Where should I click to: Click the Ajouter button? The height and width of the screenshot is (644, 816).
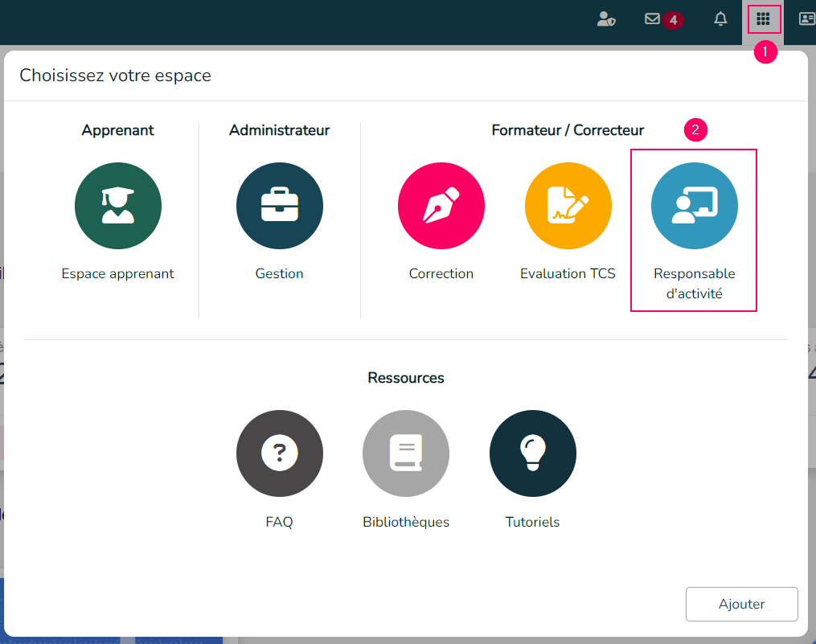[740, 604]
